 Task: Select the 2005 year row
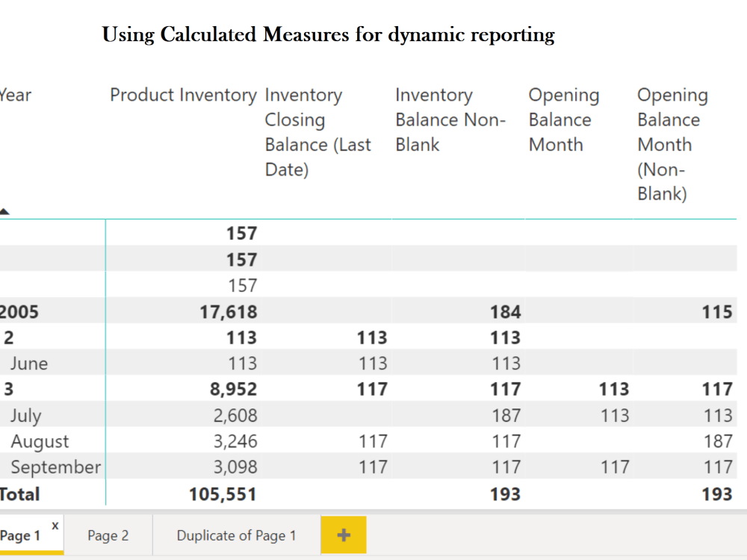coord(368,311)
